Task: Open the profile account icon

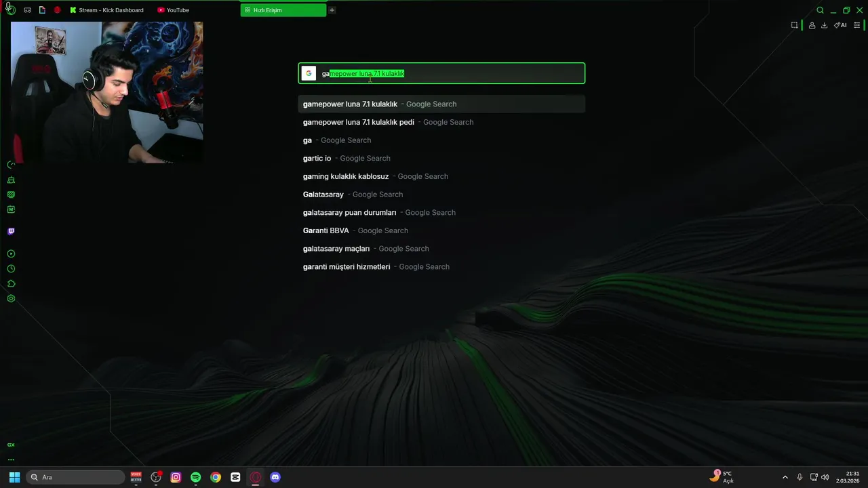Action: point(812,25)
